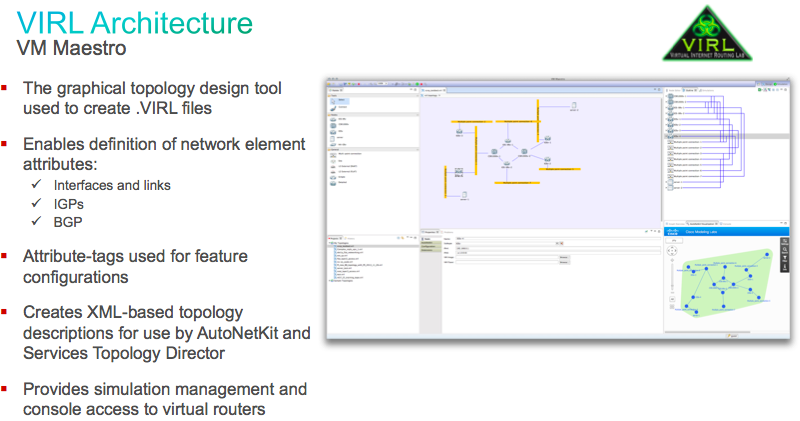Select the CSR1000v-2 router on the canvas
The image size is (800, 421).
pos(524,152)
